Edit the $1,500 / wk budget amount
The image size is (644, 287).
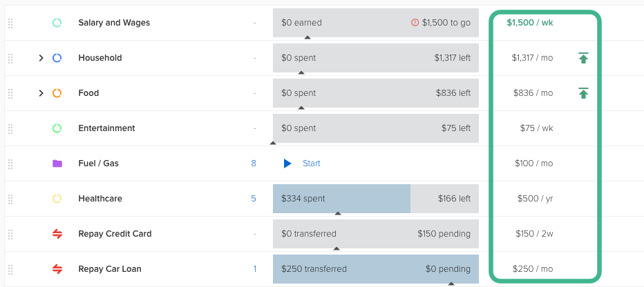pos(529,23)
